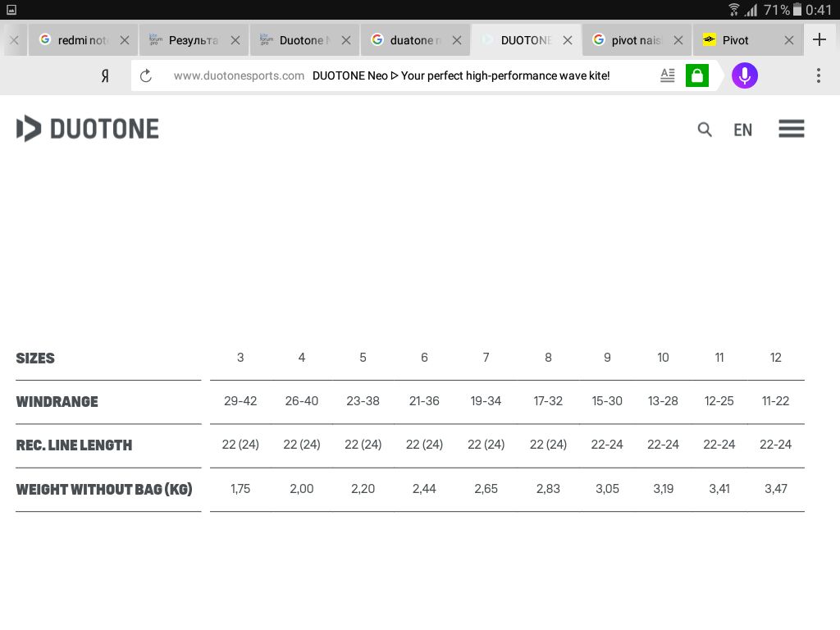The image size is (840, 630).
Task: Click windrange value 26-40
Action: point(302,400)
